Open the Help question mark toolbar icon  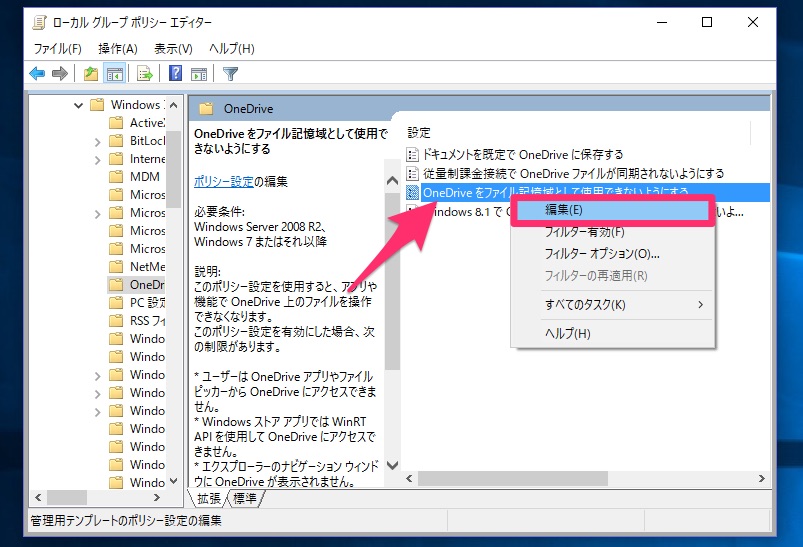175,74
